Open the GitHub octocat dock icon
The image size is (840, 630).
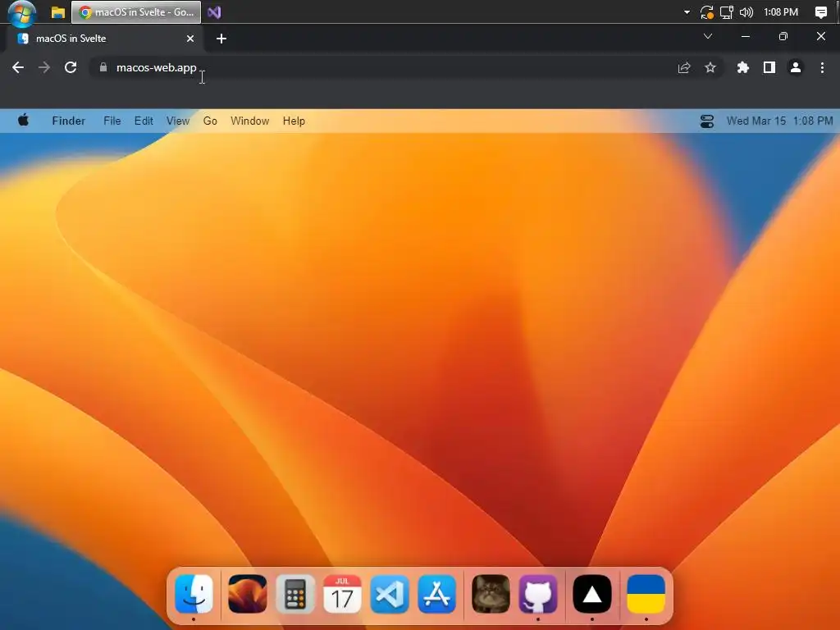coord(538,594)
